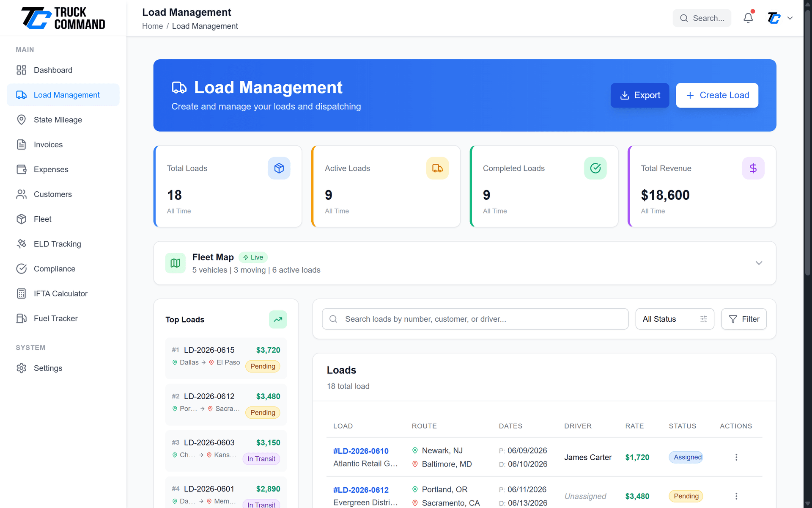Screen dimensions: 812x508
Task: Focus the top Search field
Action: pos(702,18)
